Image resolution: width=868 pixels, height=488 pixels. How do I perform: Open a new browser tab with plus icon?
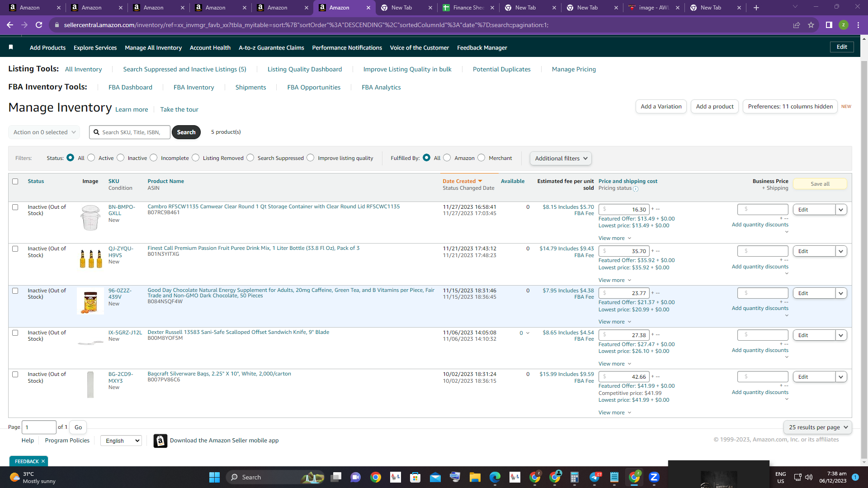(x=756, y=8)
